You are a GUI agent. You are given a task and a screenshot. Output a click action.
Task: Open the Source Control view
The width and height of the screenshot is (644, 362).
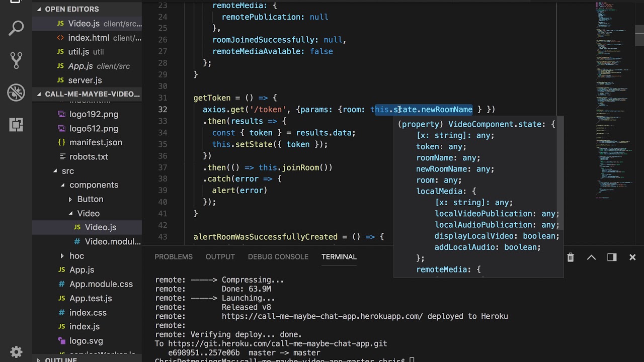coord(16,60)
